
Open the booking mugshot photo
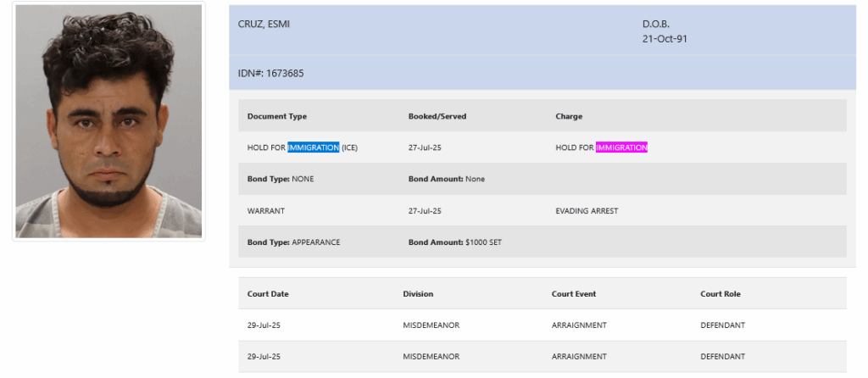(108, 121)
